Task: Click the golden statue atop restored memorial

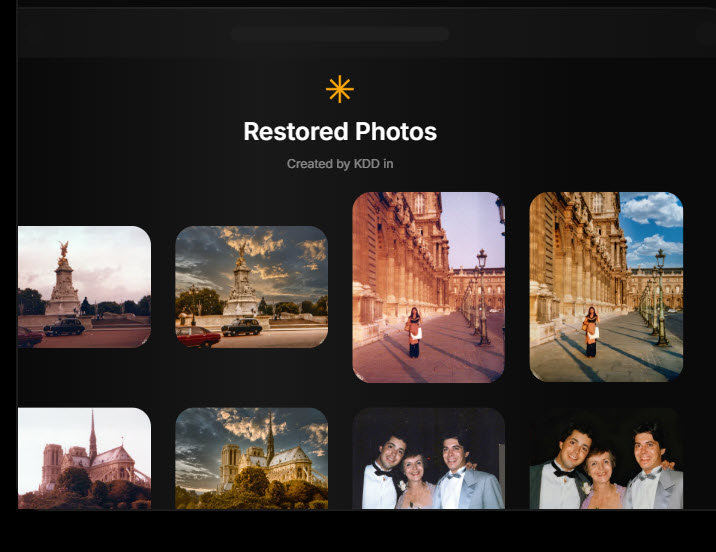Action: pos(240,247)
